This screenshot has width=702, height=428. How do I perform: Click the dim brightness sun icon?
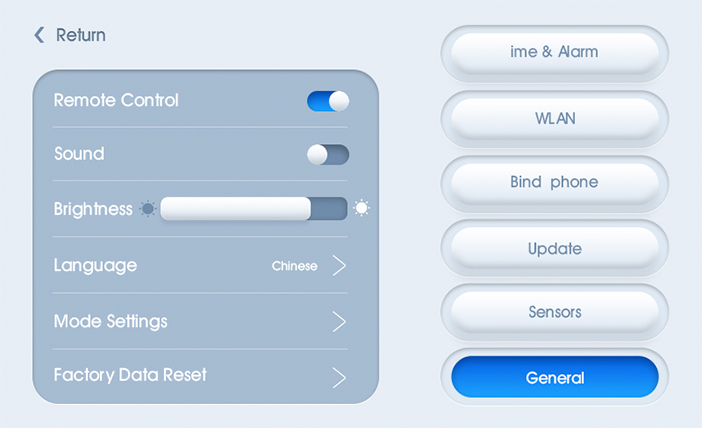pyautogui.click(x=148, y=209)
